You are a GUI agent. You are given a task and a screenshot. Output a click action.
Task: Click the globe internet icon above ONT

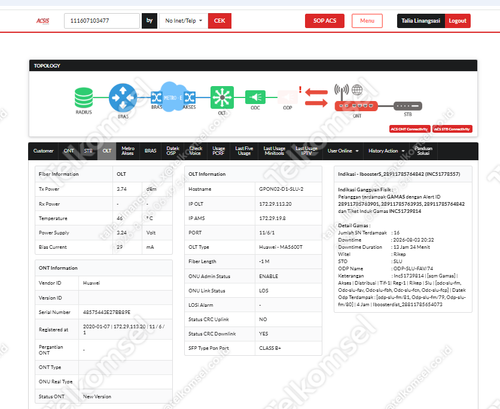357,89
